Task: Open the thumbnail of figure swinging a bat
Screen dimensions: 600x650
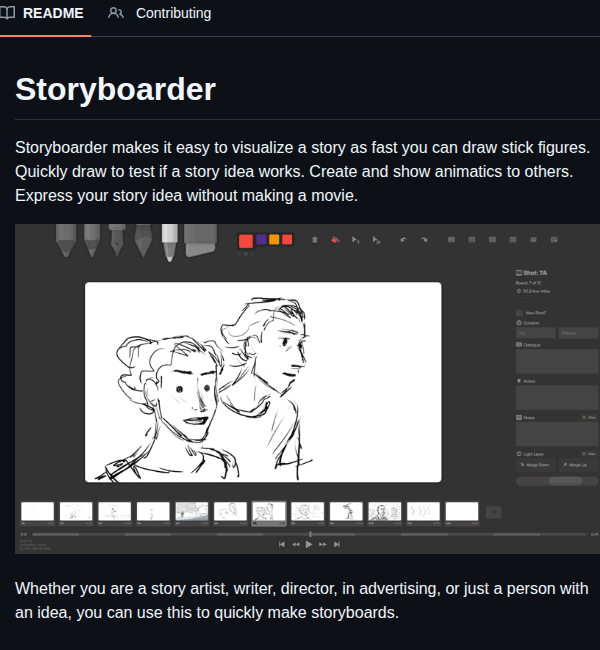Action: (346, 512)
